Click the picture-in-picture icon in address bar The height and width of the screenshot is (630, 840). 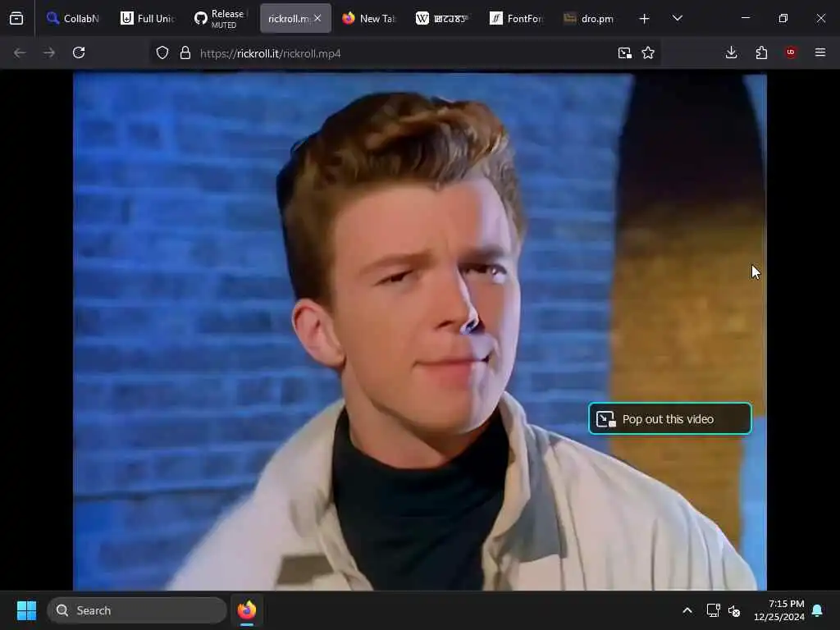tap(624, 52)
